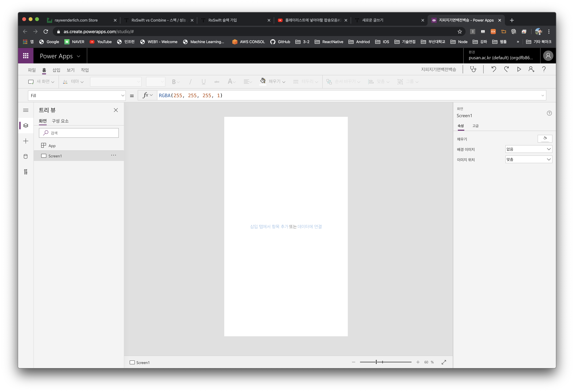The image size is (574, 392).
Task: Click the Undo arrow icon
Action: coord(493,69)
